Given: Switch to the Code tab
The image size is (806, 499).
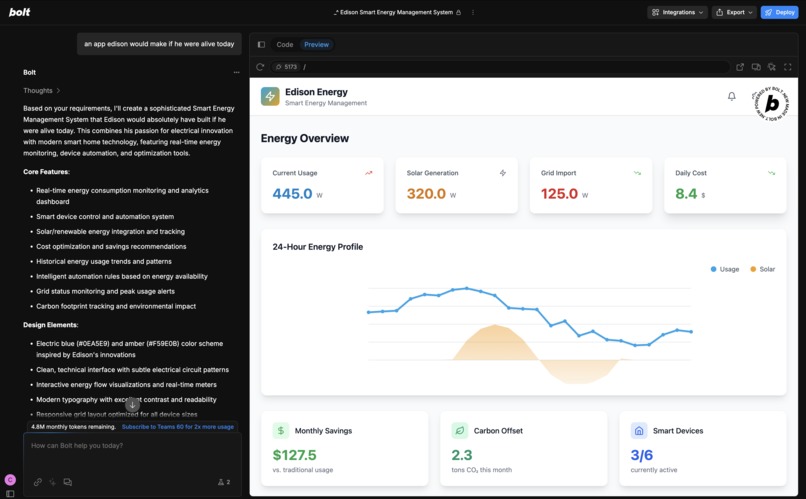Looking at the screenshot, I should click(285, 45).
